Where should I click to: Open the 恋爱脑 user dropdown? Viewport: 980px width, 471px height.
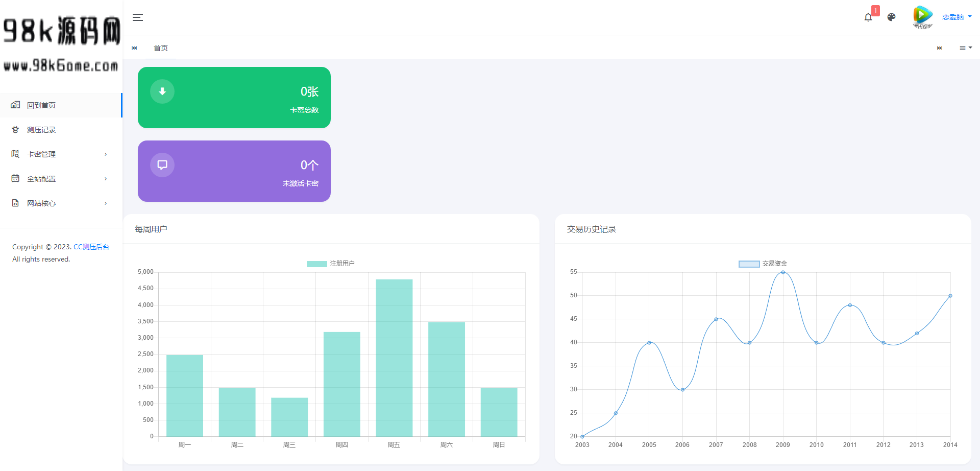[957, 17]
